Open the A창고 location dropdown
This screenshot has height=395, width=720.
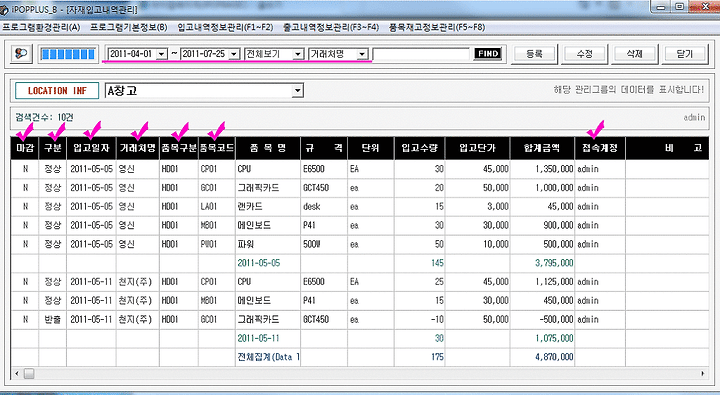click(298, 90)
